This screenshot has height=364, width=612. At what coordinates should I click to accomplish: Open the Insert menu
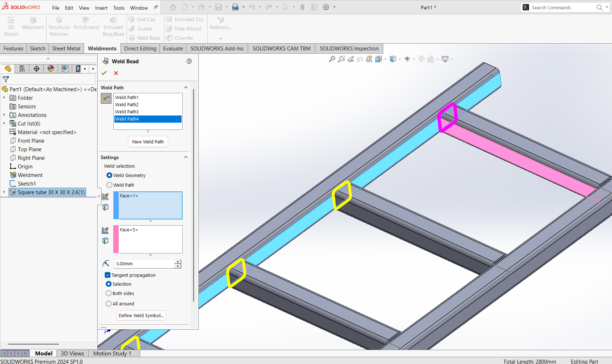101,8
